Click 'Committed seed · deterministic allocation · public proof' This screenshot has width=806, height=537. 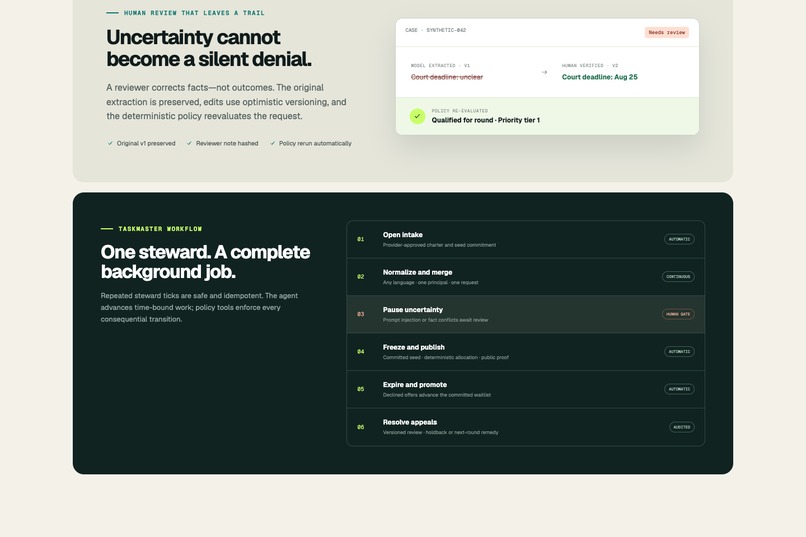[446, 358]
